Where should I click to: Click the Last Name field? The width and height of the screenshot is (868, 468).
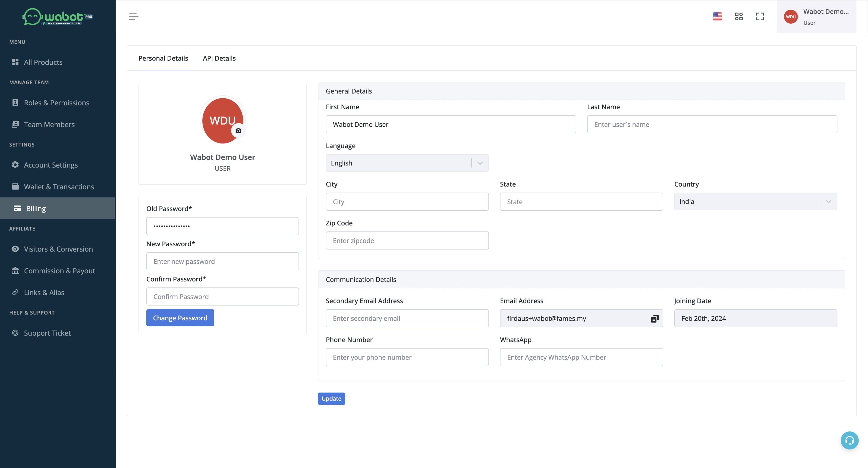[x=712, y=124]
